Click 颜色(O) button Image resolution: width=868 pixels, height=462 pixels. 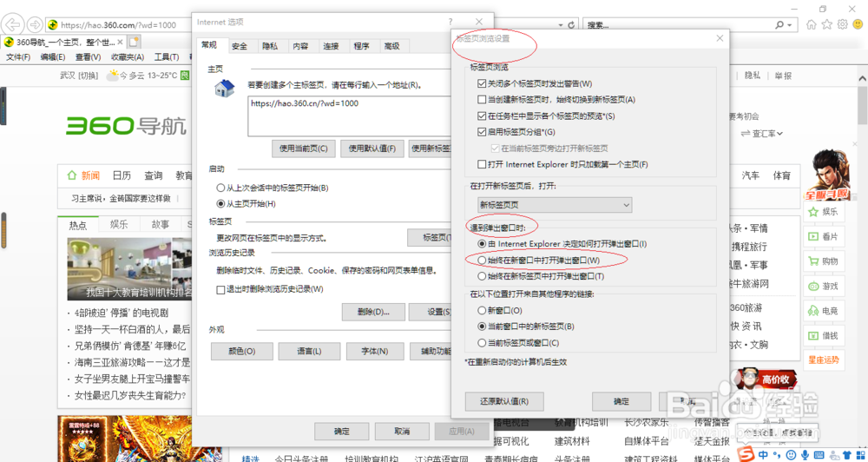242,351
